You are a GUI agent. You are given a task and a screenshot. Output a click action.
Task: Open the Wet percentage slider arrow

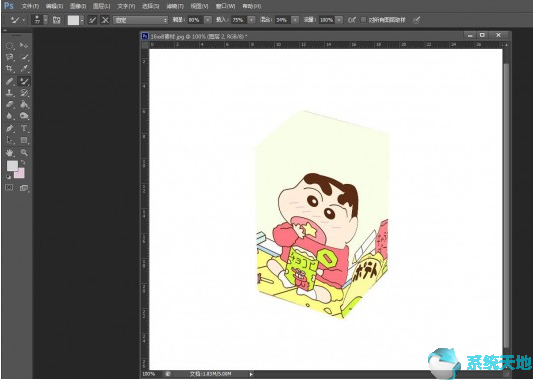[208, 20]
